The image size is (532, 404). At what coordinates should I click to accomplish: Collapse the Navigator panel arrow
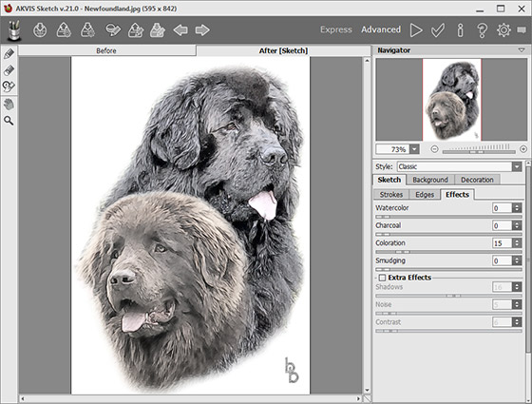coord(522,50)
